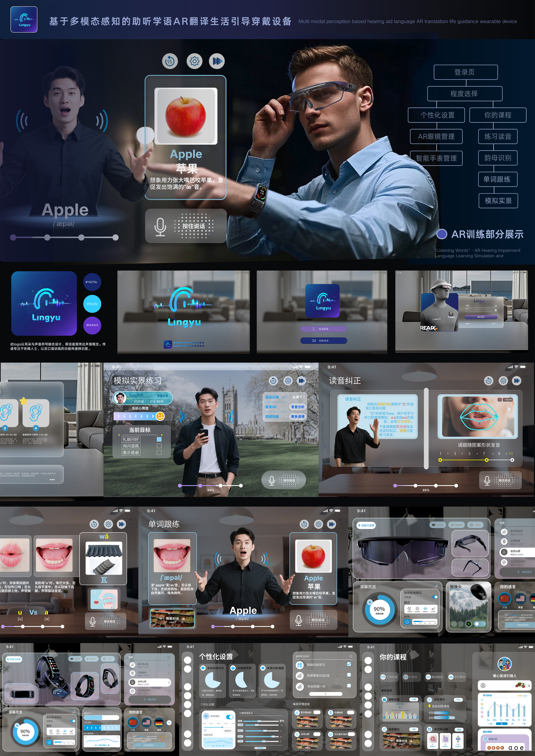Click the 更多语境 button

point(298,417)
